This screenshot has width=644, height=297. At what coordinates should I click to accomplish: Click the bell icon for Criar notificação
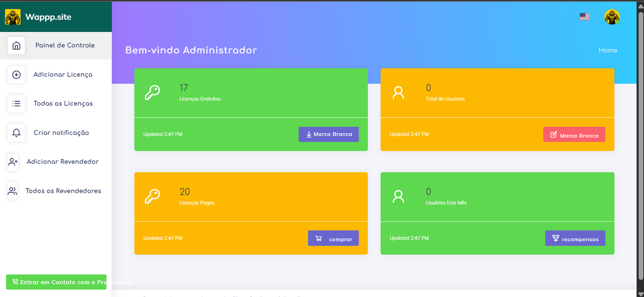(x=16, y=133)
